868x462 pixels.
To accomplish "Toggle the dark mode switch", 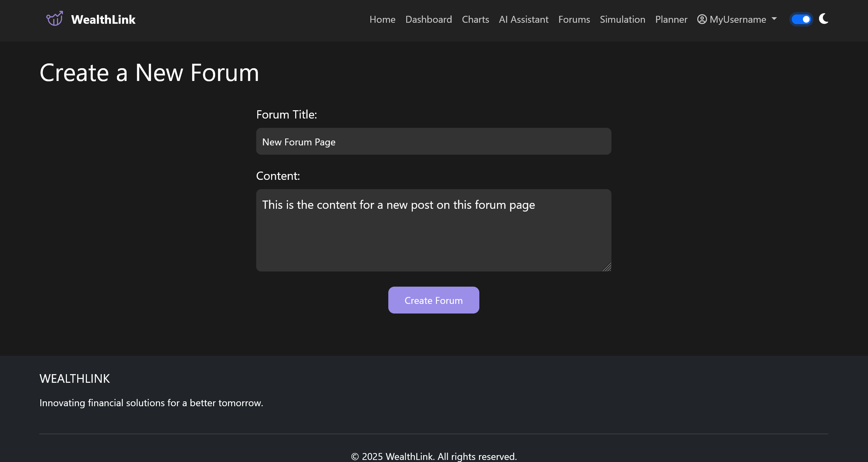I will (x=801, y=19).
